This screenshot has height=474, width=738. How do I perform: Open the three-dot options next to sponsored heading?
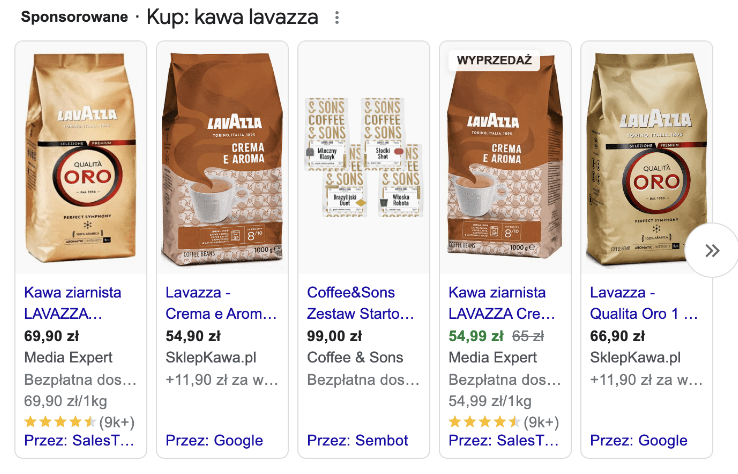coord(337,18)
